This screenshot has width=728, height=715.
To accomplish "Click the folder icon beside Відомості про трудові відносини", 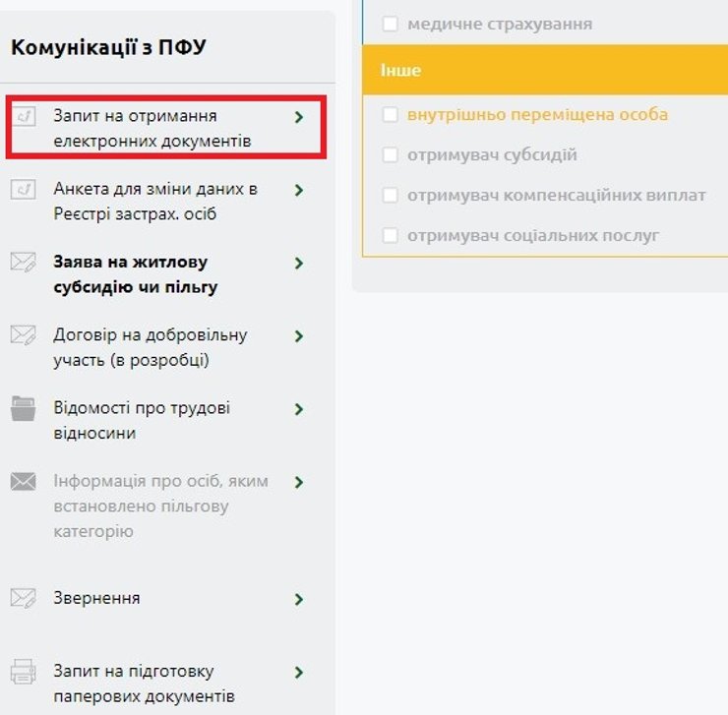I will [x=24, y=408].
